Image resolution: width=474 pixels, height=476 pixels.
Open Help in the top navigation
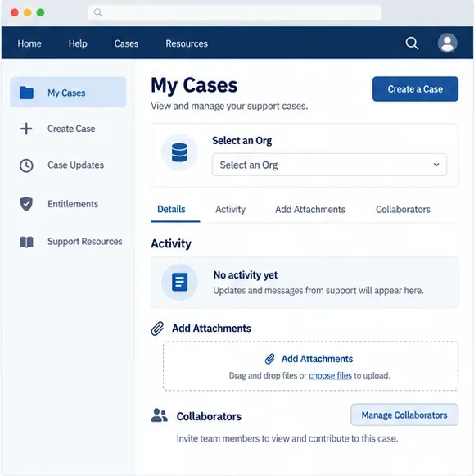point(78,43)
